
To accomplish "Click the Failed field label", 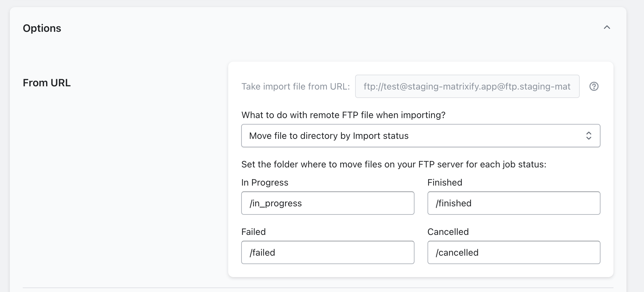I will point(253,232).
